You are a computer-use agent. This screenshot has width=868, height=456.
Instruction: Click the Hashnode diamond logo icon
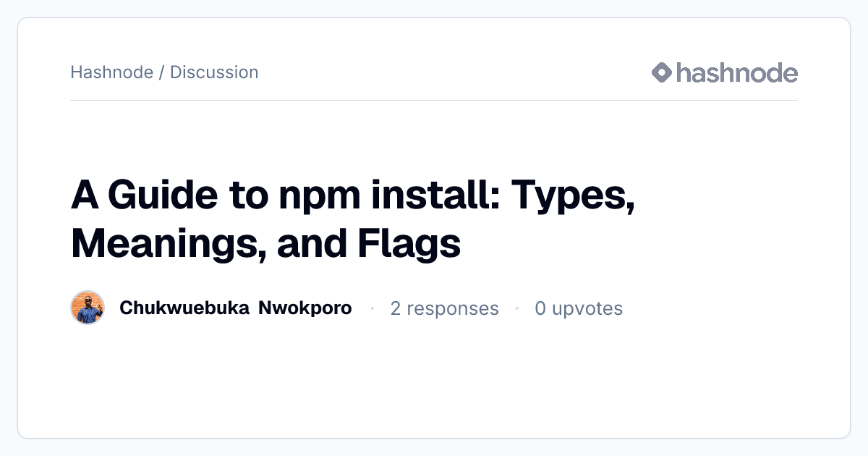tap(662, 72)
